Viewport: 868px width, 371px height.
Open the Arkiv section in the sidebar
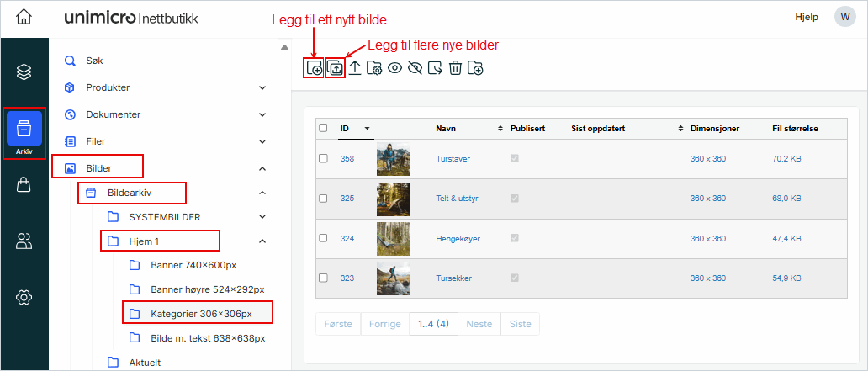24,133
